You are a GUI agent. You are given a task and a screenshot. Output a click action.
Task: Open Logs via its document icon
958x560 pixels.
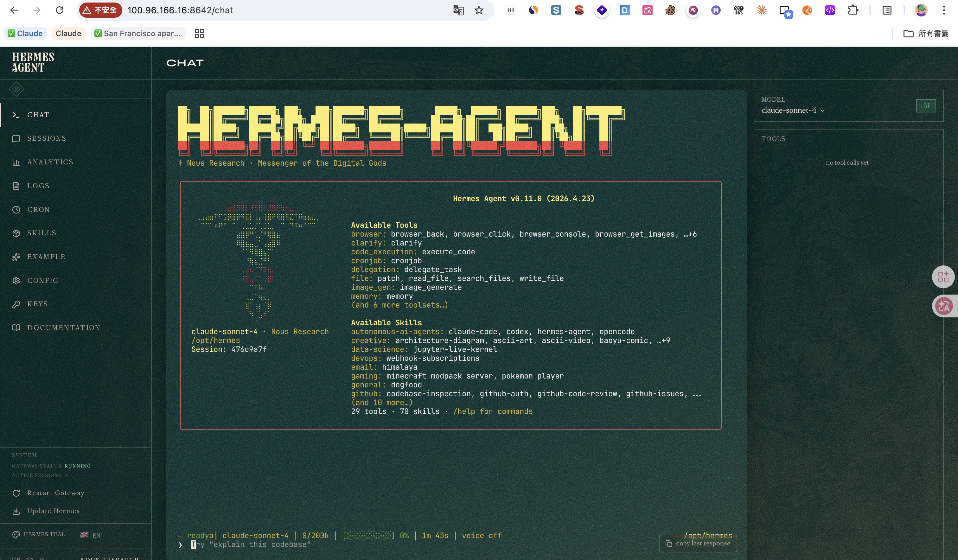click(16, 186)
